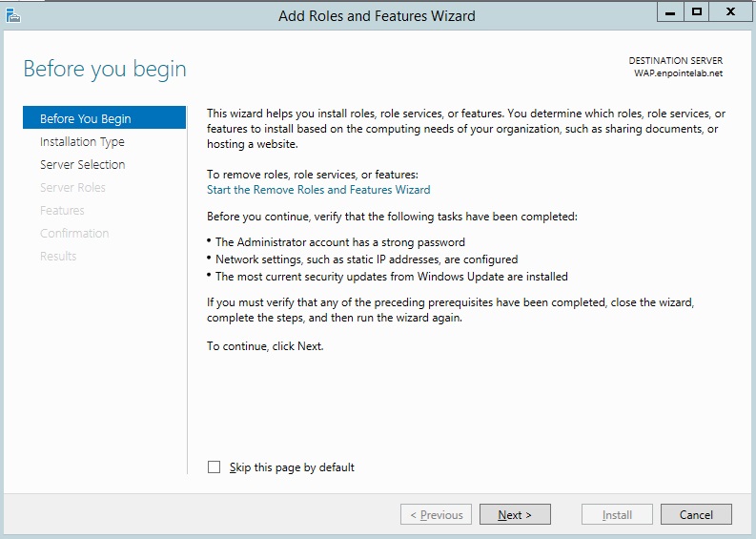The image size is (756, 539).
Task: Go to the Installation Type step
Action: tap(82, 142)
